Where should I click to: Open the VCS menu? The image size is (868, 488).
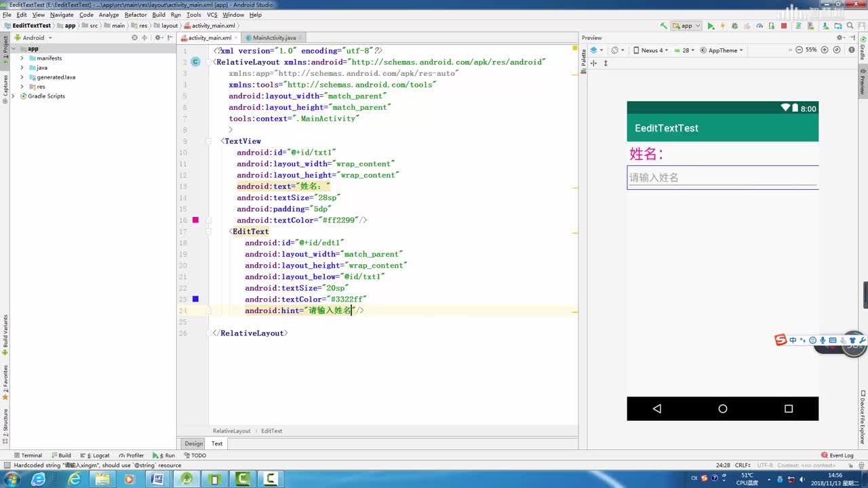tap(212, 14)
